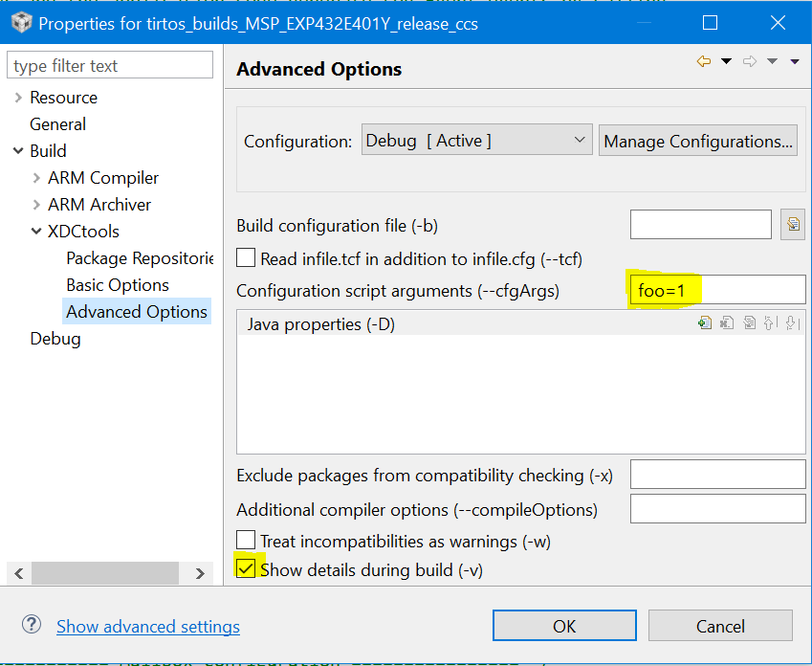Check Treat incompatibilities as warnings
This screenshot has width=812, height=666.
247,542
